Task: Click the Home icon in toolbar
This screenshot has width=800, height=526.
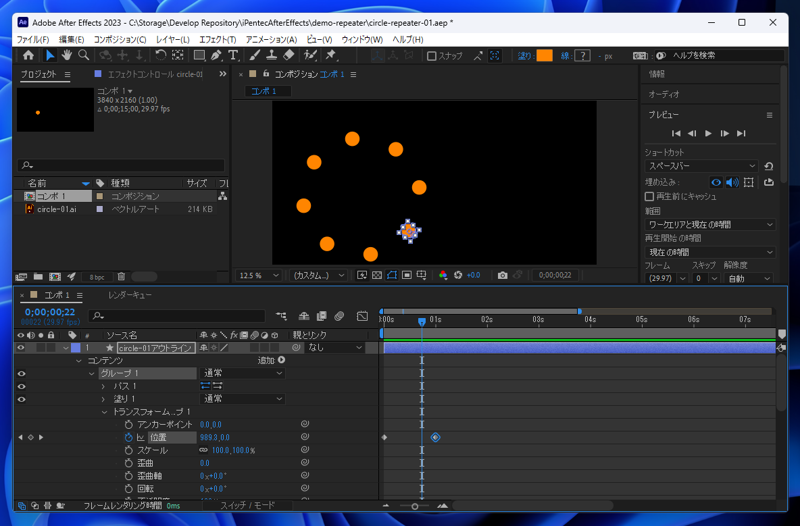Action: 28,56
